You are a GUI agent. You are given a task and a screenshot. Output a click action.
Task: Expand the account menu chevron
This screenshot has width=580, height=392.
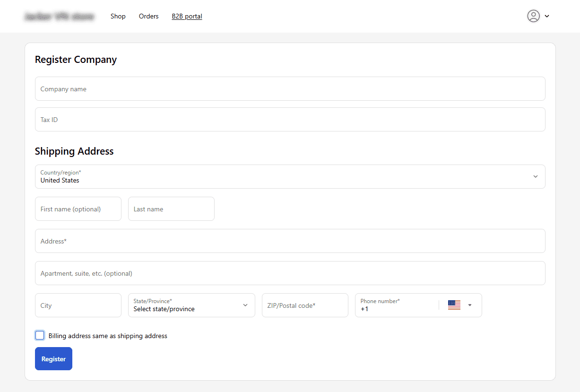click(547, 16)
